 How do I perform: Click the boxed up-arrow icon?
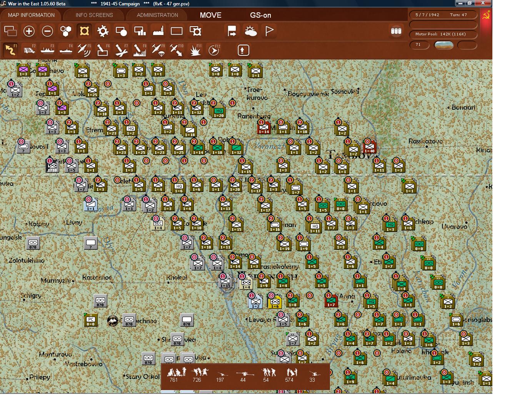coord(243,50)
